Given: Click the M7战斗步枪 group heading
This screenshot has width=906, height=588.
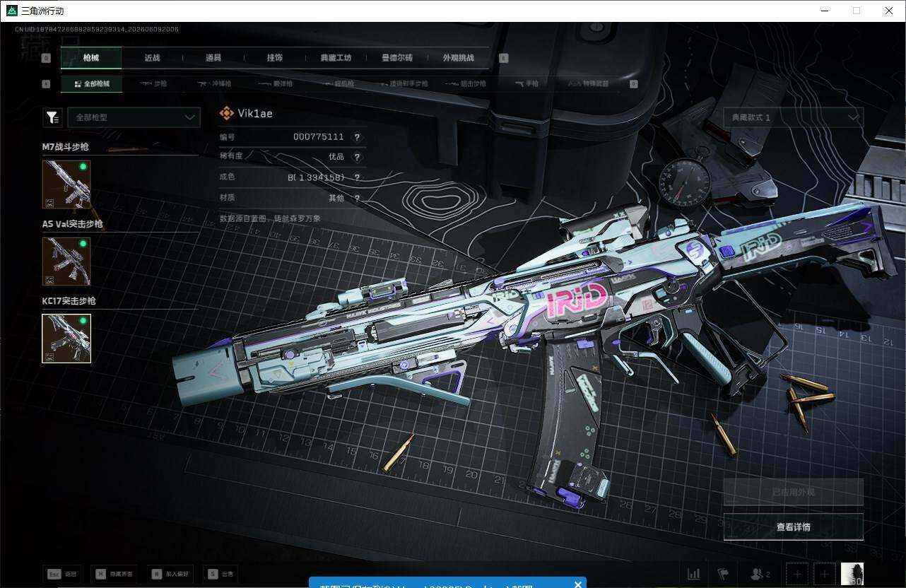Looking at the screenshot, I should 66,147.
